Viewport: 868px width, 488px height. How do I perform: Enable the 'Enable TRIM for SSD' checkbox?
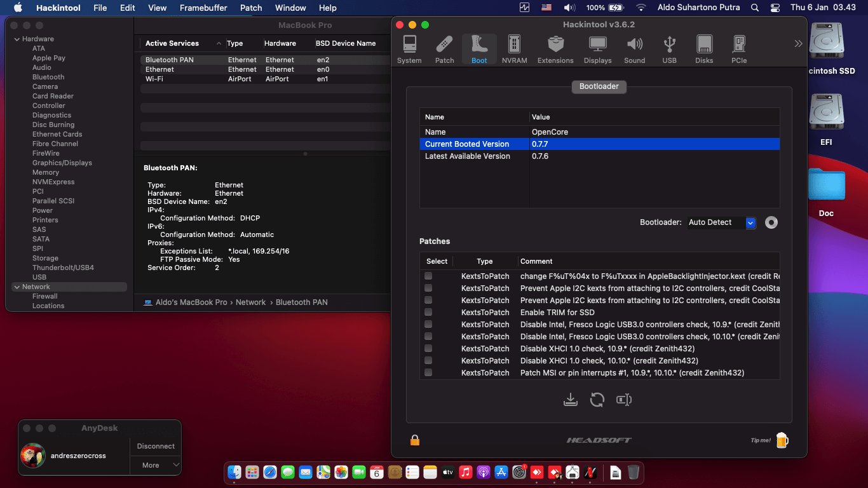pos(428,313)
